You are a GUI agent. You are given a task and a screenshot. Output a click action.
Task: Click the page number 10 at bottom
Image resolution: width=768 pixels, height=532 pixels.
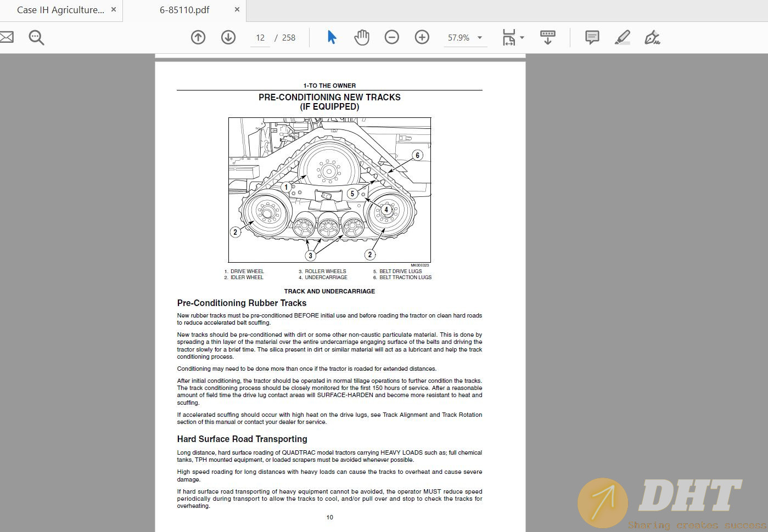[x=329, y=517]
